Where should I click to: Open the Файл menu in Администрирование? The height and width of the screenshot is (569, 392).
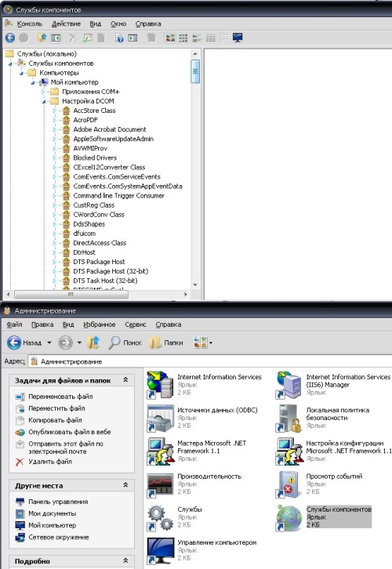[15, 324]
